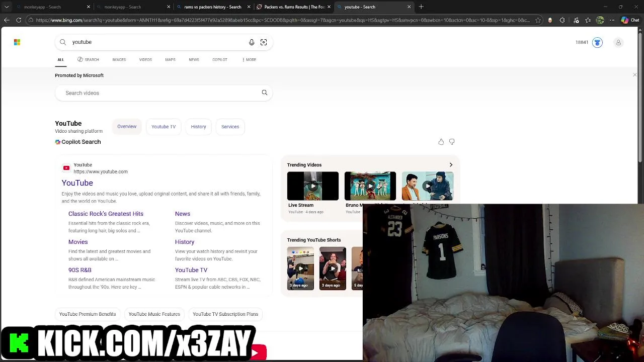Open visual search camera icon

(x=264, y=42)
